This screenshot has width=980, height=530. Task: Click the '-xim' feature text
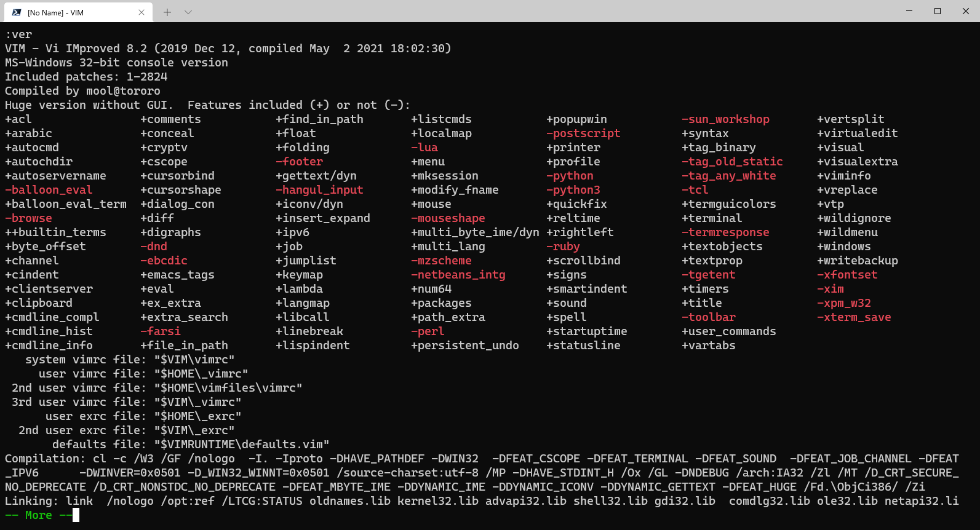[x=831, y=289]
